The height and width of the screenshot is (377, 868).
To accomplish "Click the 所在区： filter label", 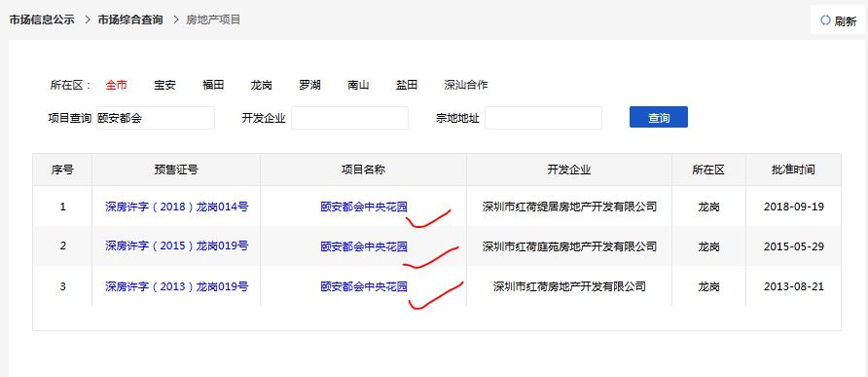I will (x=70, y=85).
